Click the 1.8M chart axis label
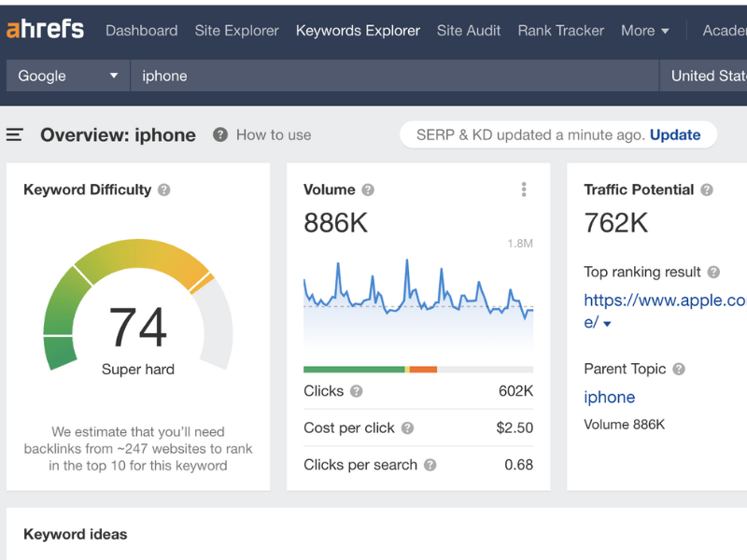Screen dimensions: 747x560 pos(520,244)
